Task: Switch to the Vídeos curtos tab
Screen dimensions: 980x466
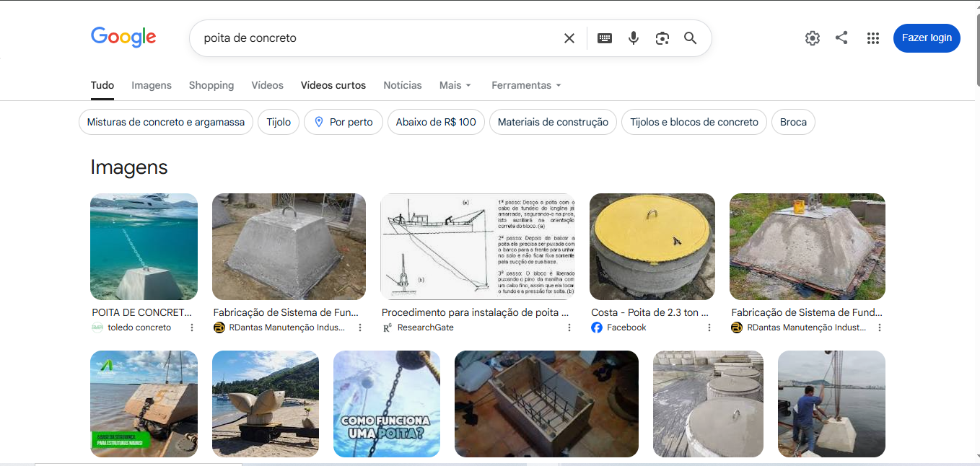Action: click(333, 85)
